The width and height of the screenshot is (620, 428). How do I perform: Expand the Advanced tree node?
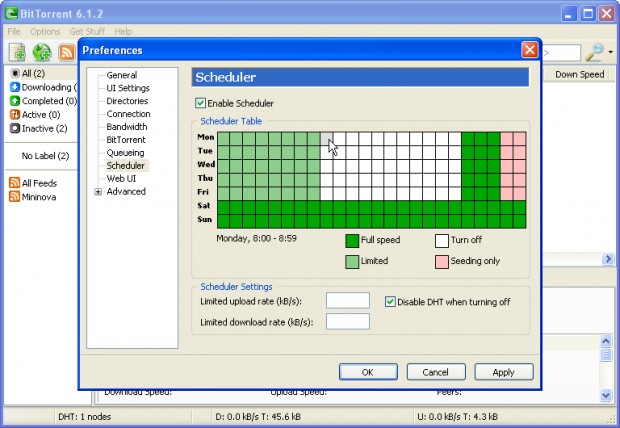pyautogui.click(x=98, y=192)
